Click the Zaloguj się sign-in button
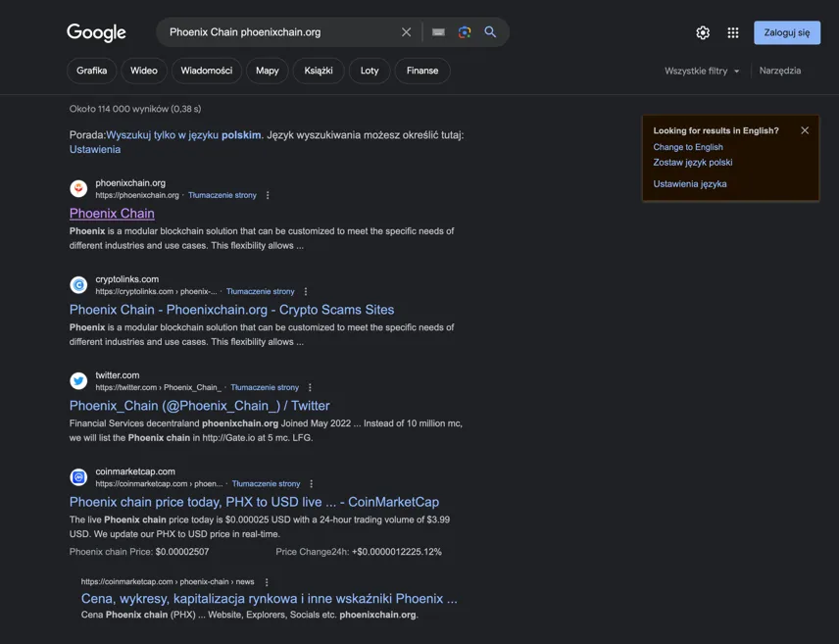839x644 pixels. click(786, 32)
